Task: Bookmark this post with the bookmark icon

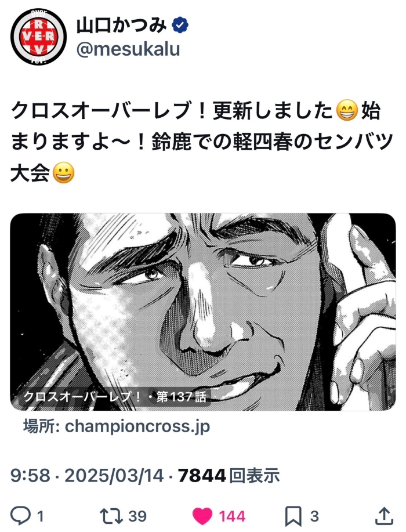Action: click(293, 516)
